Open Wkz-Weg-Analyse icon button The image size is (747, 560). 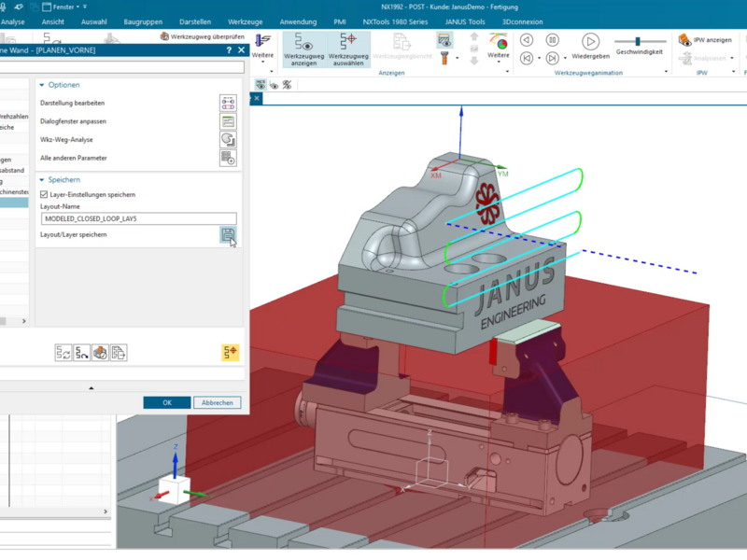click(x=228, y=139)
